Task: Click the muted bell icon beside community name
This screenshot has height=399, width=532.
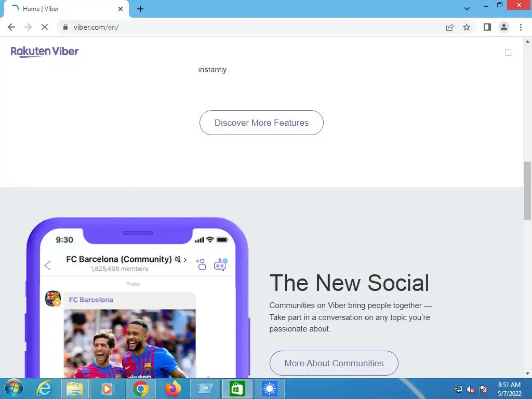Action: (178, 259)
